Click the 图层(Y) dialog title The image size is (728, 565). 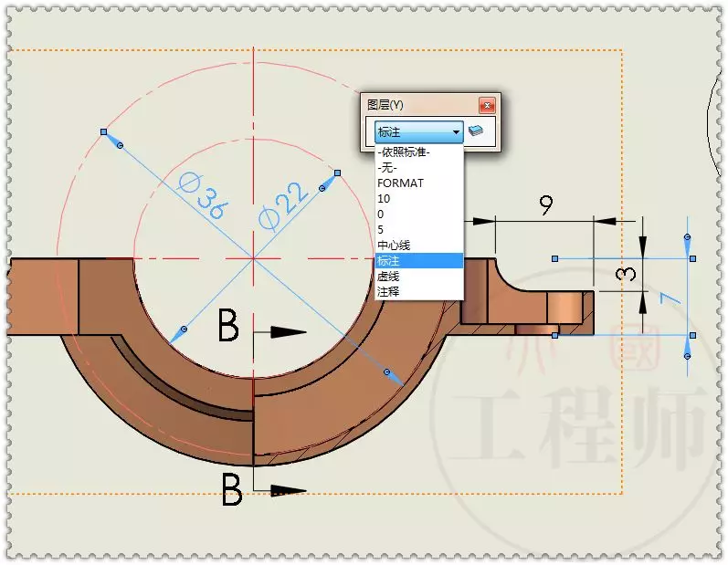click(x=385, y=105)
